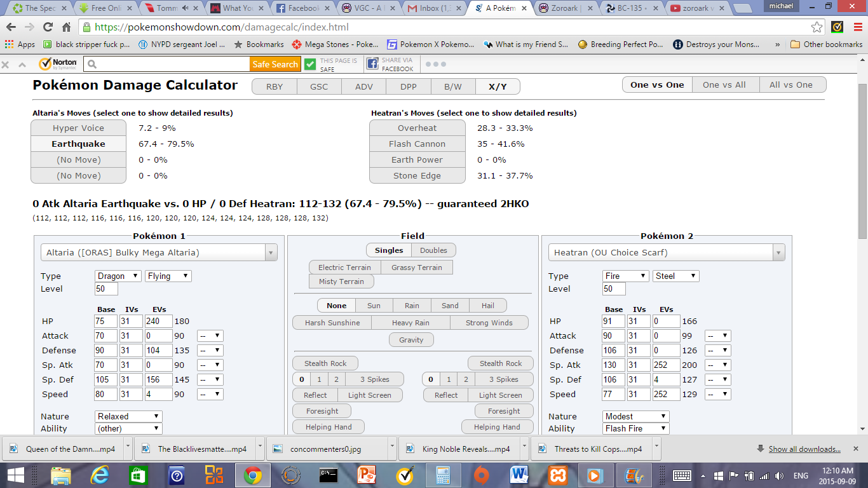Click Altaria's HP EVs input field
Image resolution: width=868 pixels, height=488 pixels.
coord(159,321)
